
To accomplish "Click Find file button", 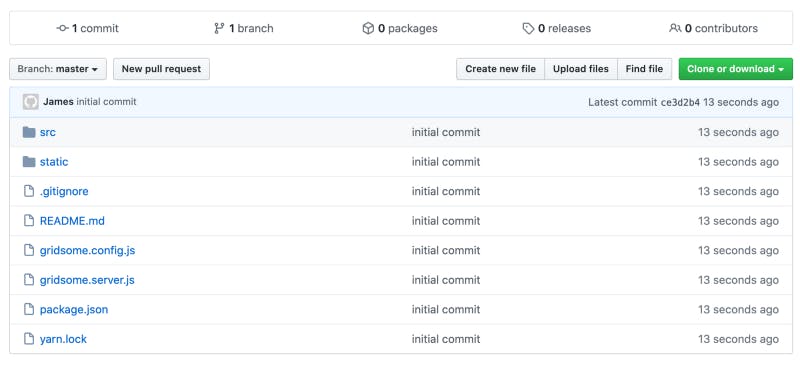I will pyautogui.click(x=644, y=69).
